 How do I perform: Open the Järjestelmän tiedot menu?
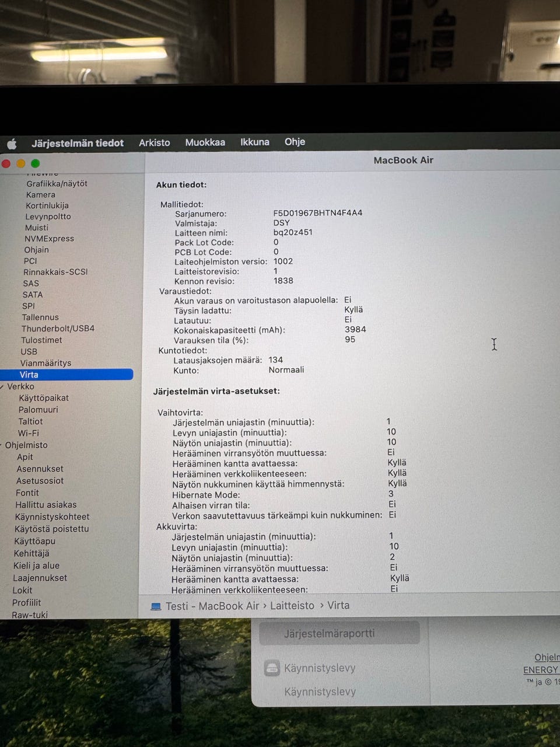point(78,143)
